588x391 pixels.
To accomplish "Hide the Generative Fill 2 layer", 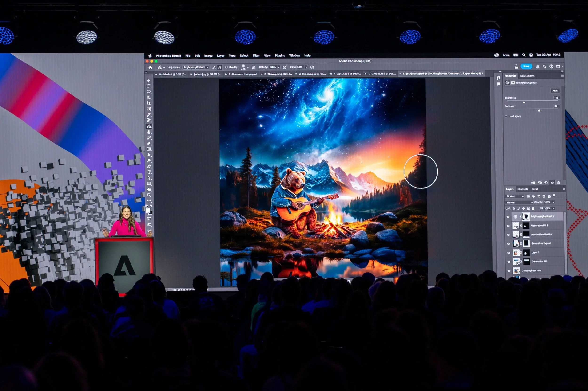I will [508, 226].
